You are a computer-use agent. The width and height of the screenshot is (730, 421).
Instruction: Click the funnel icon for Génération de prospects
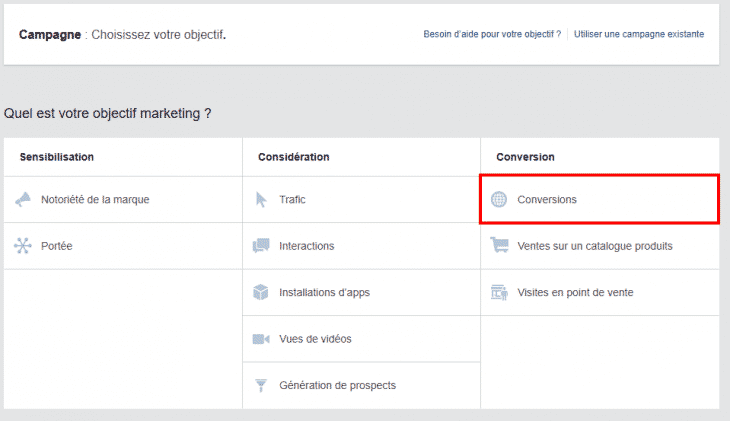(x=261, y=385)
